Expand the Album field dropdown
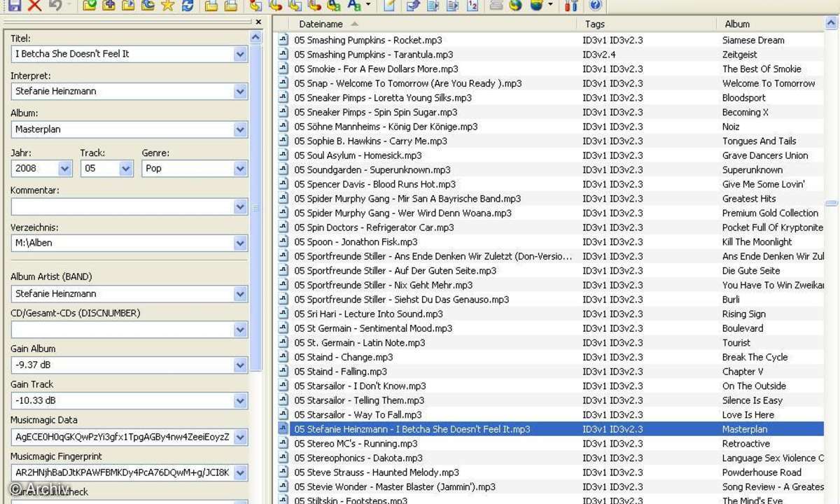The height and width of the screenshot is (504, 840). tap(240, 129)
